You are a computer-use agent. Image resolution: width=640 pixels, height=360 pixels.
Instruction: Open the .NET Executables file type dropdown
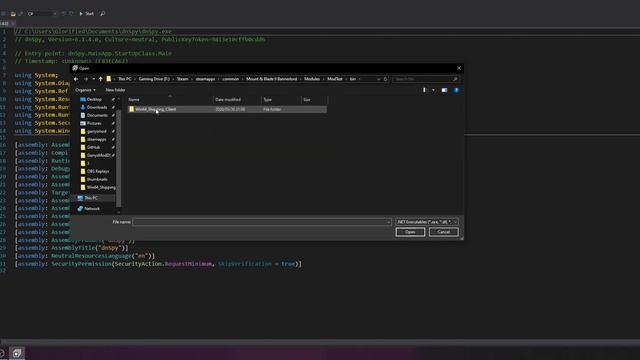tap(427, 222)
